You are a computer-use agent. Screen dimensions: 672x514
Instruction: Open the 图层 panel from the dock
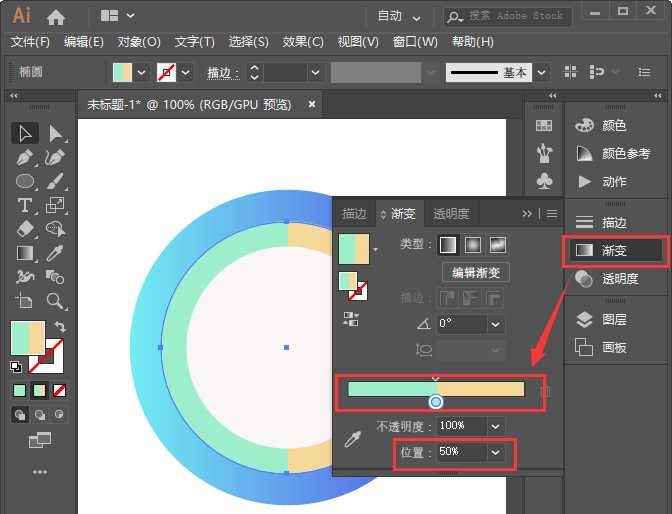[x=614, y=320]
